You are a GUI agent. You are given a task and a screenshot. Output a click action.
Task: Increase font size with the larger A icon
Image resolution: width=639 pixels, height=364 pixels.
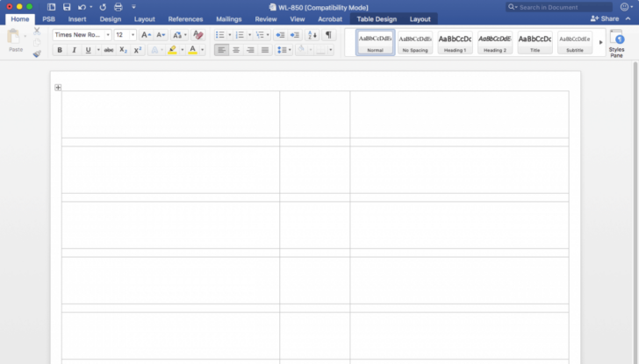click(146, 35)
